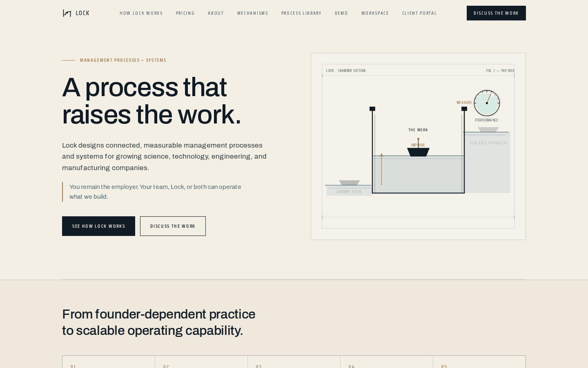Click the 'Lock designs connected' paragraph
This screenshot has height=368, width=588.
[x=164, y=157]
